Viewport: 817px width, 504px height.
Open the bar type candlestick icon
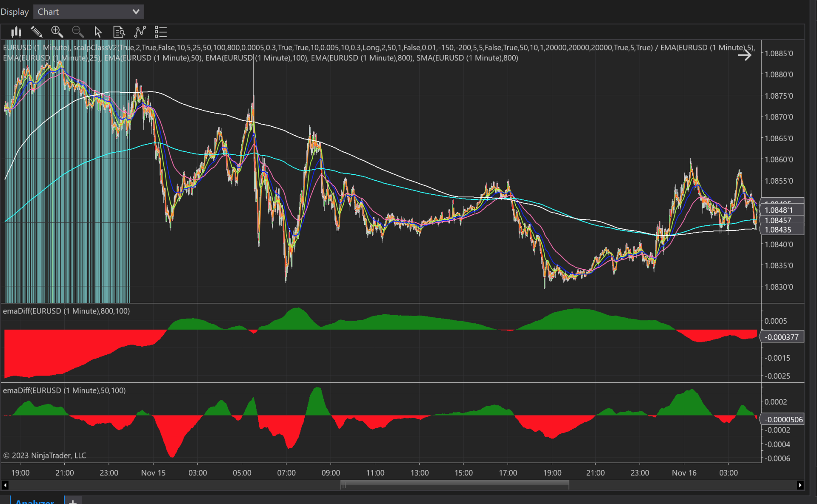tap(16, 32)
